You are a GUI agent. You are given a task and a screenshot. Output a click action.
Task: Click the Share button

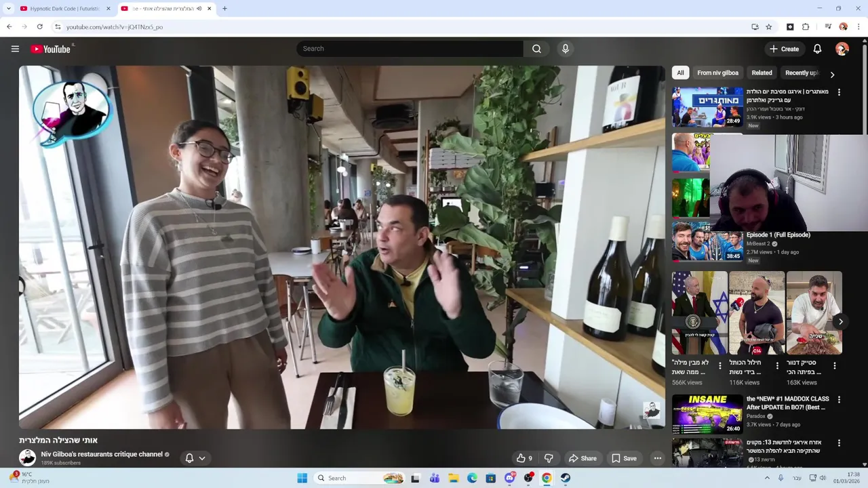(x=583, y=458)
